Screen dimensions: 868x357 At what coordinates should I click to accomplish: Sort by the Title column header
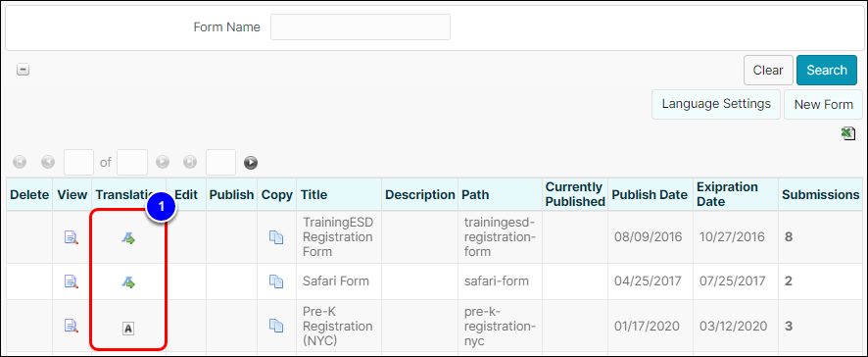pos(313,194)
